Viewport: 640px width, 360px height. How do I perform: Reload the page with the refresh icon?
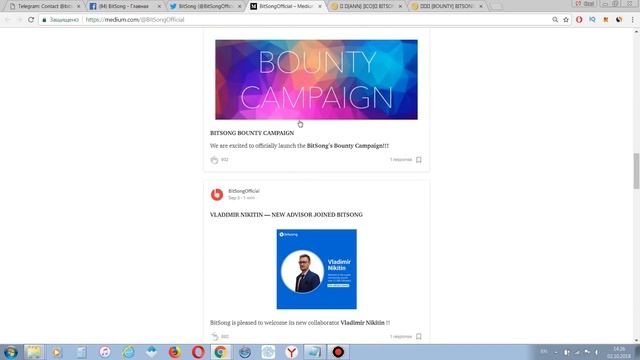pyautogui.click(x=31, y=20)
